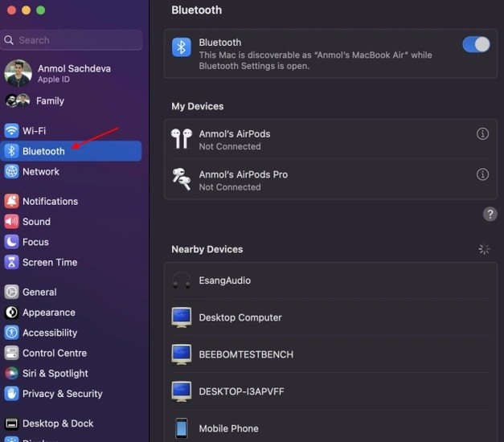Open Notifications settings
The width and height of the screenshot is (504, 442).
(71, 201)
